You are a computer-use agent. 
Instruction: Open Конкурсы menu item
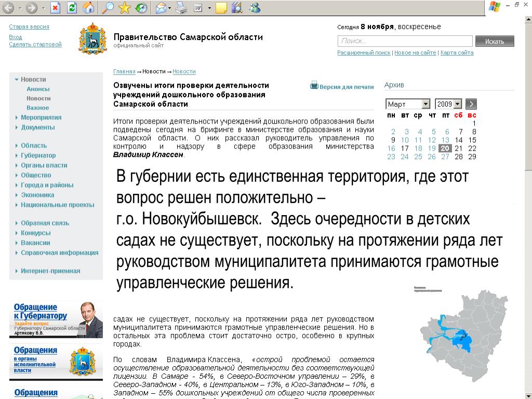pyautogui.click(x=36, y=233)
